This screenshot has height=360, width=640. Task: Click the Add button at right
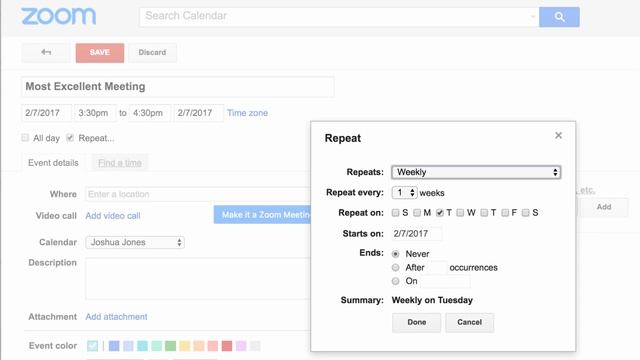[604, 207]
